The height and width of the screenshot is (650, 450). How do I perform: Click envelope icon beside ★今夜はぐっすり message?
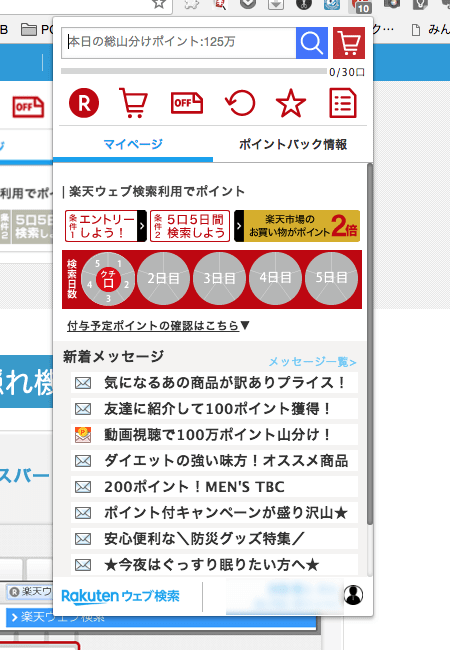[83, 565]
